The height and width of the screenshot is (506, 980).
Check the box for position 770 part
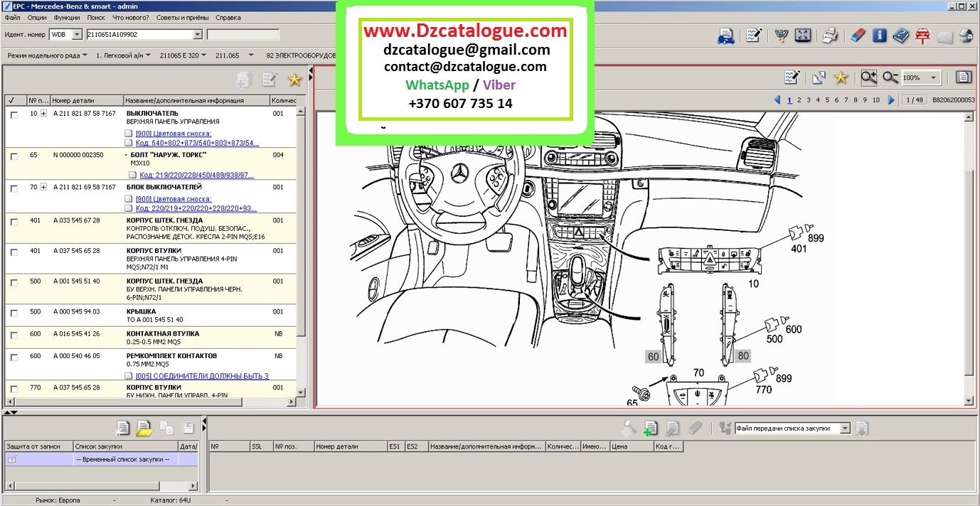coord(14,388)
